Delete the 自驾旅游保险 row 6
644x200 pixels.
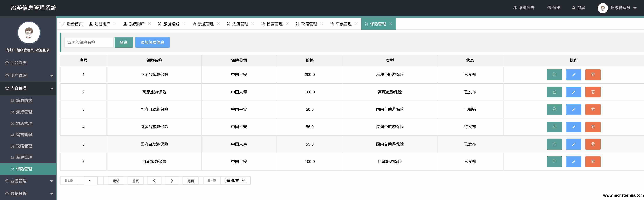click(593, 162)
